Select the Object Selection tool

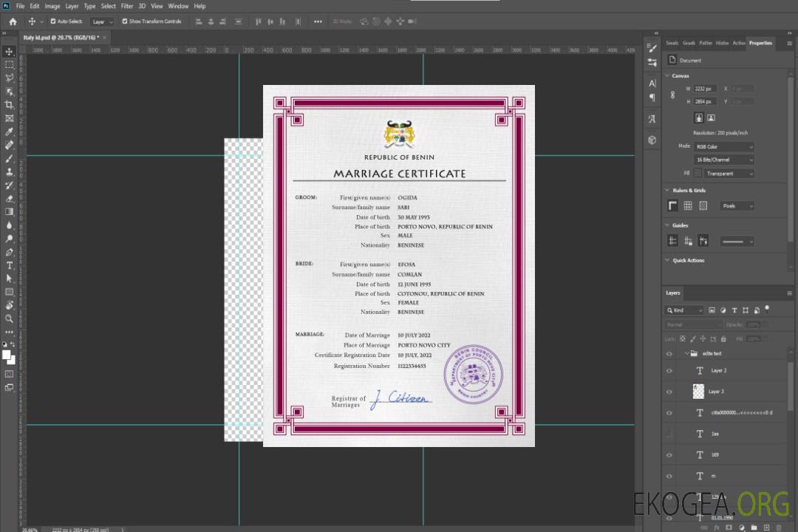pos(9,92)
